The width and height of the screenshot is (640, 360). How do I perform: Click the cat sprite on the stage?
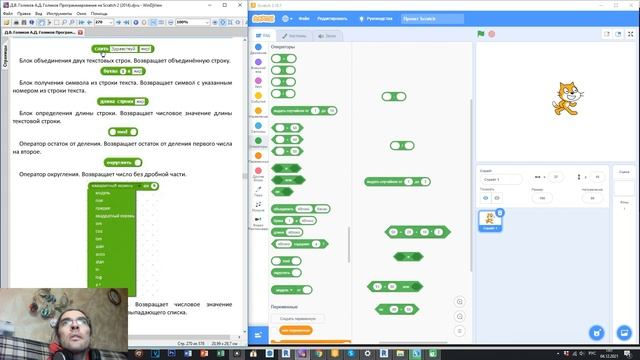568,99
